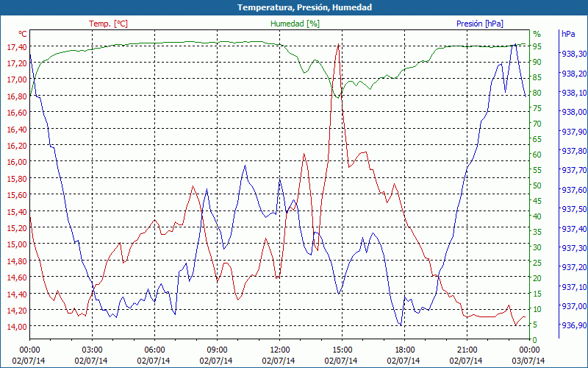588x368 pixels.
Task: Click pressure axis value 936,90
Action: 573,325
